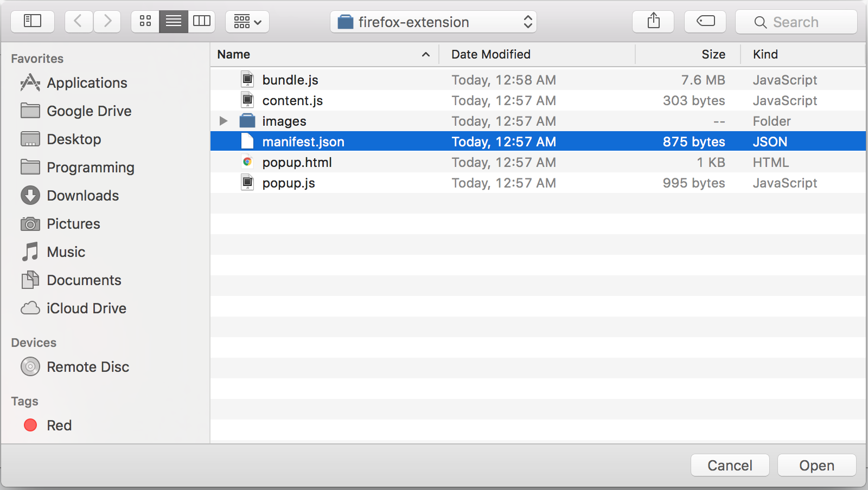The width and height of the screenshot is (868, 490).
Task: Click the Music note icon
Action: click(30, 252)
